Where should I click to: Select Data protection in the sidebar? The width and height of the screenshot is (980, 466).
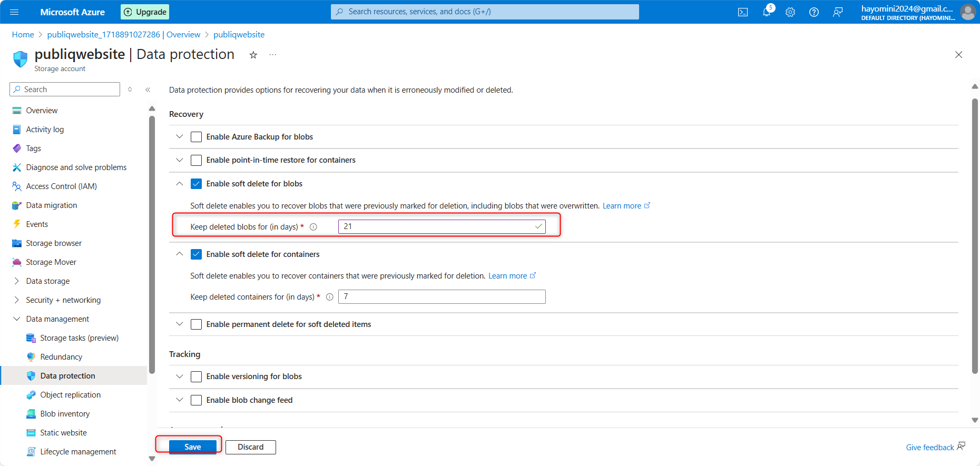tap(74, 376)
